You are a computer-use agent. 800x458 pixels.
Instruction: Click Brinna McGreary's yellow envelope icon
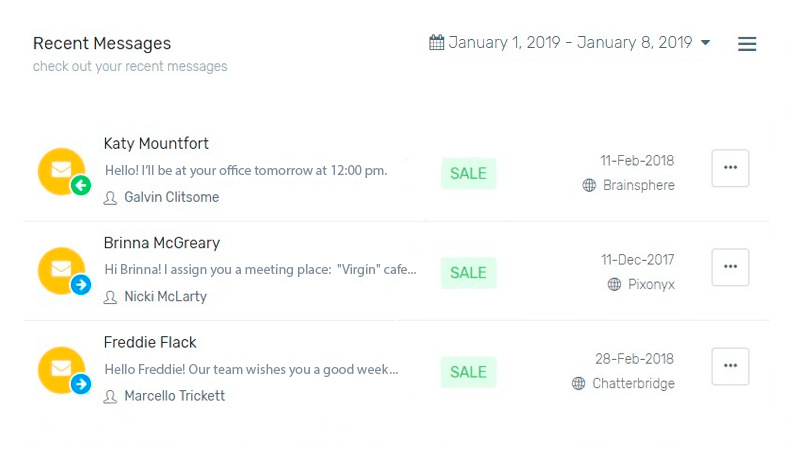pyautogui.click(x=60, y=269)
